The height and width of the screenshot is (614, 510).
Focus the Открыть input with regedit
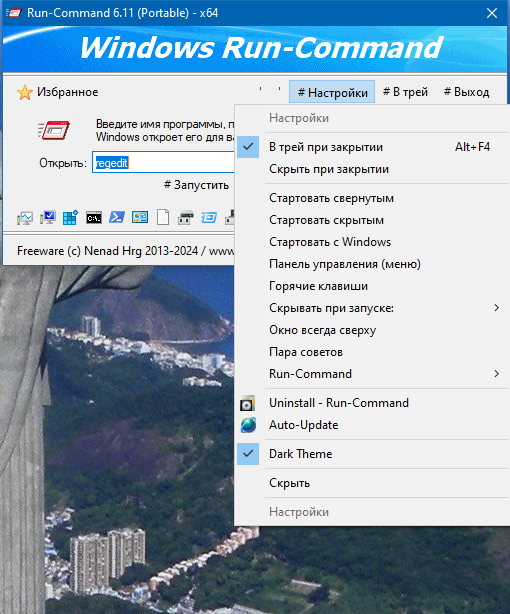[x=163, y=163]
